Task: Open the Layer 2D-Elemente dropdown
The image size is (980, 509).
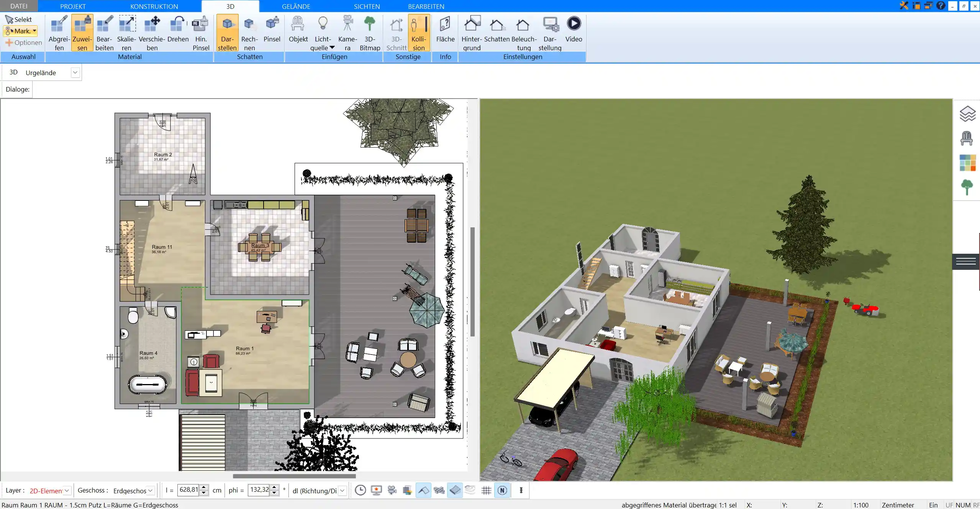Action: [67, 491]
